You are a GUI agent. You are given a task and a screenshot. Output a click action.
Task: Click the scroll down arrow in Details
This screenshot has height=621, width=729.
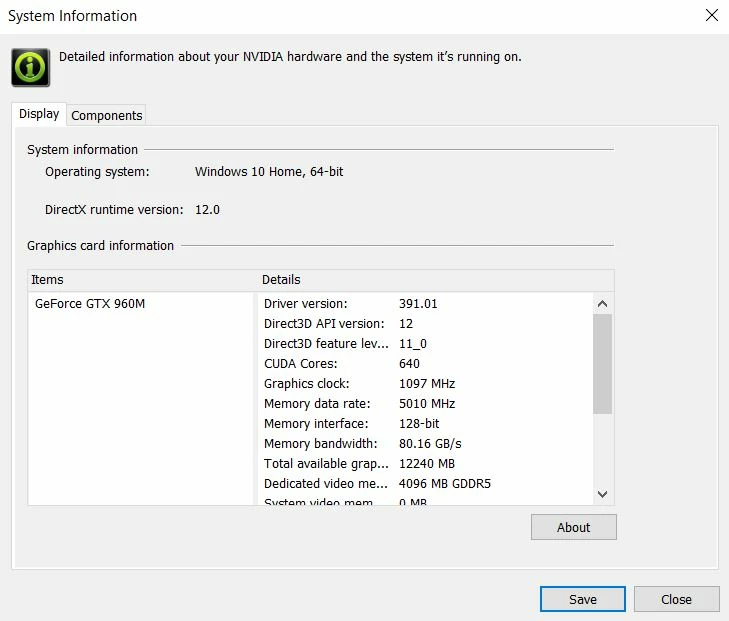603,494
